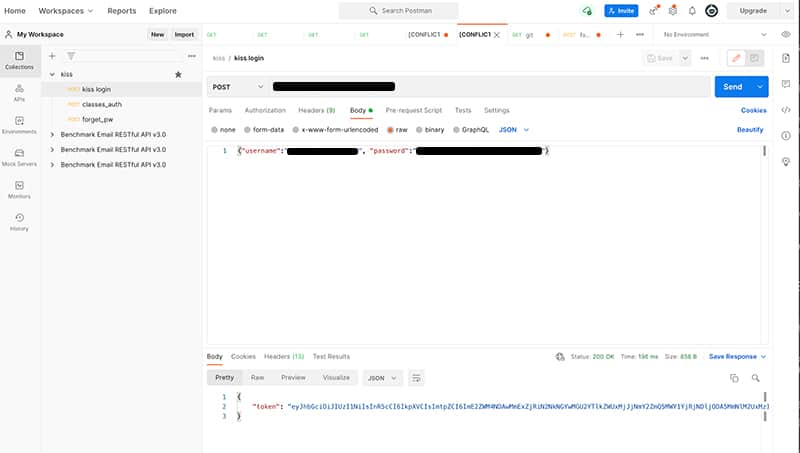Screen dimensions: 800x453
Task: Click the star icon on kiss collection
Action: pyautogui.click(x=178, y=74)
